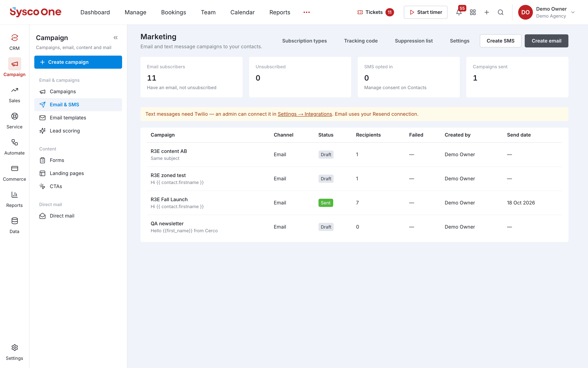Viewport: 588px width, 368px height.
Task: Open the QA newsletter campaign row
Action: pos(354,227)
